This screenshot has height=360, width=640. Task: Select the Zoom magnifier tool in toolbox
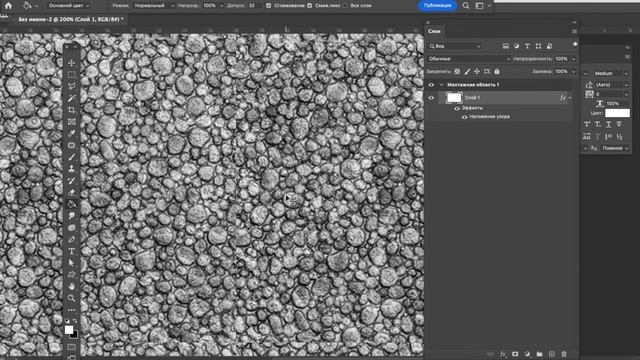[x=71, y=298]
